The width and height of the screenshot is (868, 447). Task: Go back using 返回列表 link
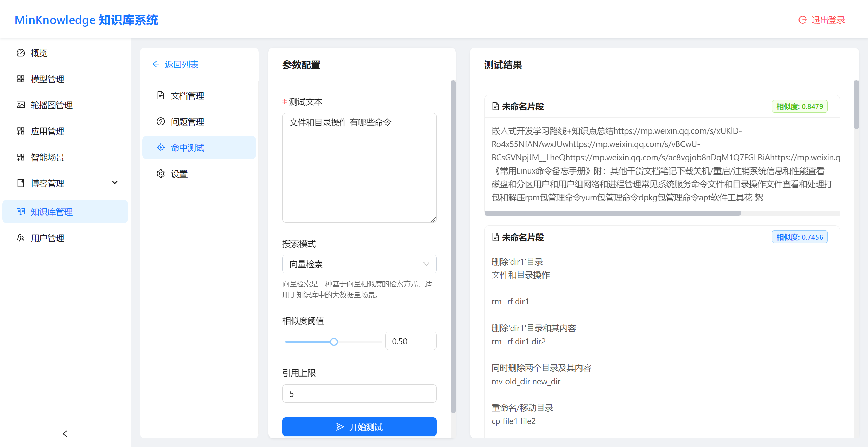point(175,64)
